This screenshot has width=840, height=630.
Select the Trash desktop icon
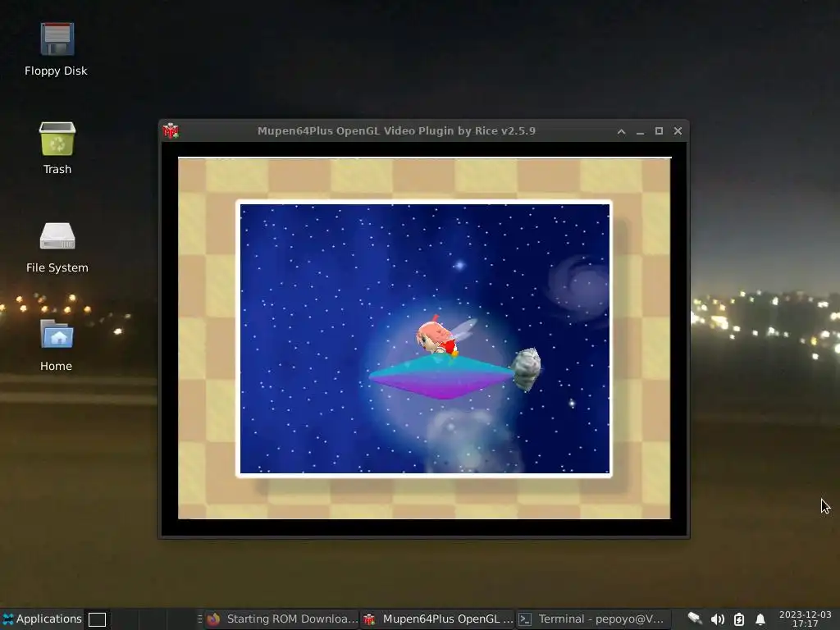(x=57, y=148)
